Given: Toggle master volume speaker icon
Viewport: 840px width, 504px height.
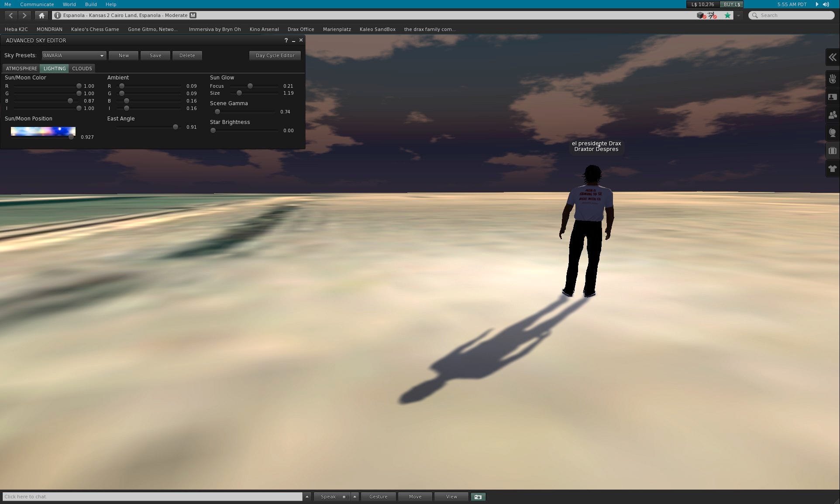Looking at the screenshot, I should (826, 4).
